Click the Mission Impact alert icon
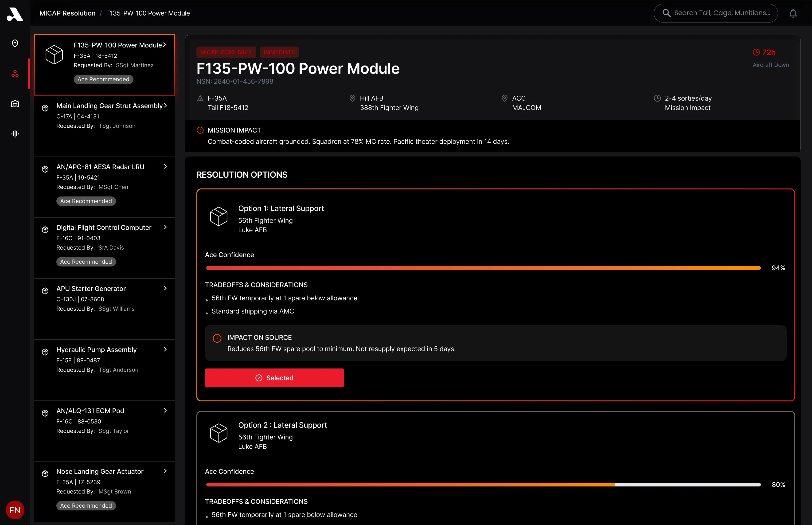This screenshot has height=525, width=812. [200, 130]
